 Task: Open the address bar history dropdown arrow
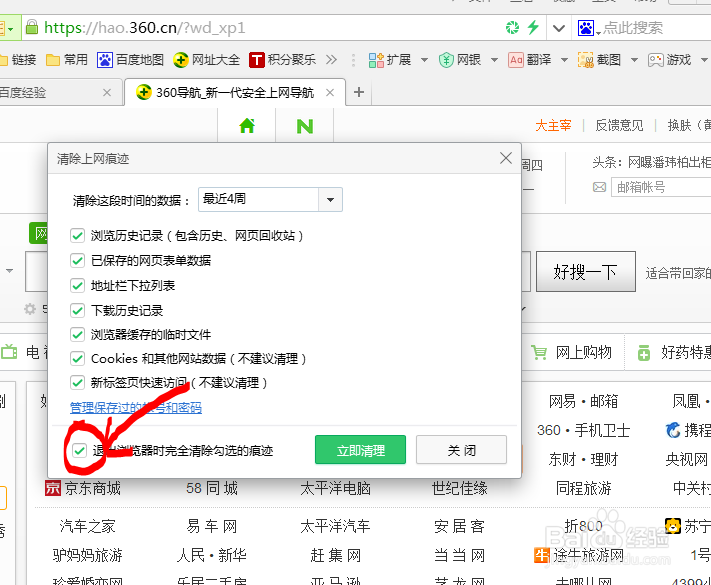[x=559, y=28]
